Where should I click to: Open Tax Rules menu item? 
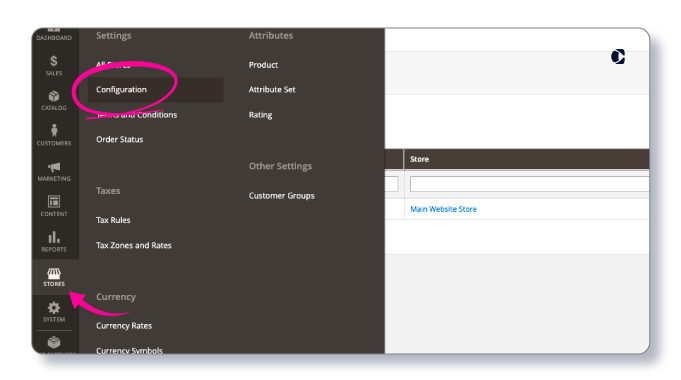point(113,220)
